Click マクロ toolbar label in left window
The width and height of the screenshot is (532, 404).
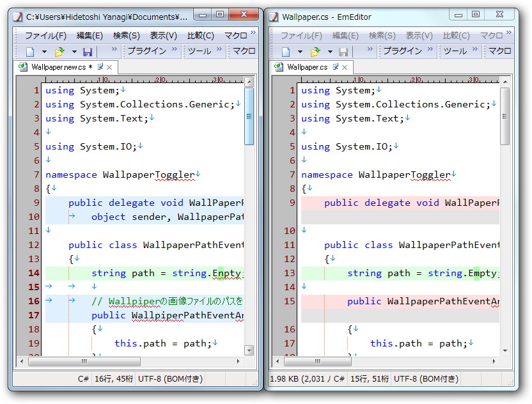(244, 51)
